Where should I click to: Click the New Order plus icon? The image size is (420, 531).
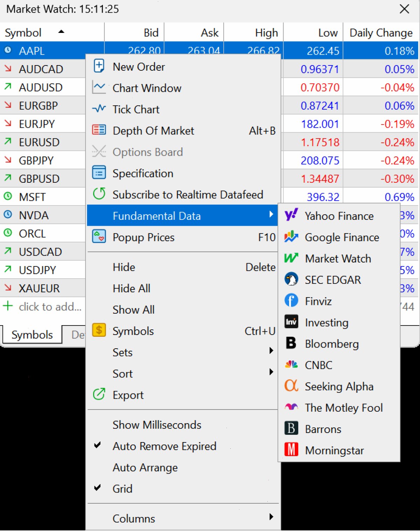(x=99, y=66)
